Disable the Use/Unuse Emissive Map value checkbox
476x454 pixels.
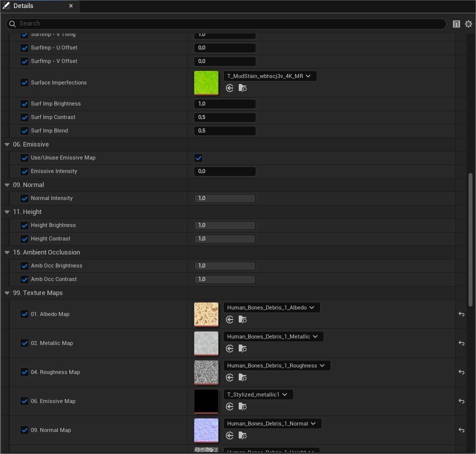[198, 157]
